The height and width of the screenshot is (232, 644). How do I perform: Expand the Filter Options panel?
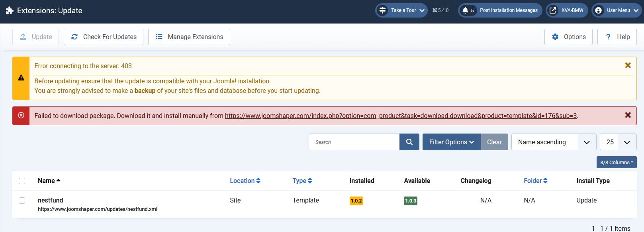pos(451,142)
